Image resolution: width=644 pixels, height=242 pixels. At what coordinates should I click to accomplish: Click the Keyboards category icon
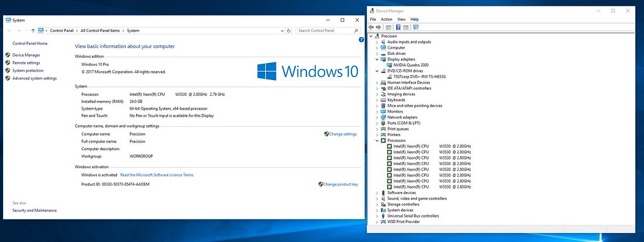pos(383,100)
